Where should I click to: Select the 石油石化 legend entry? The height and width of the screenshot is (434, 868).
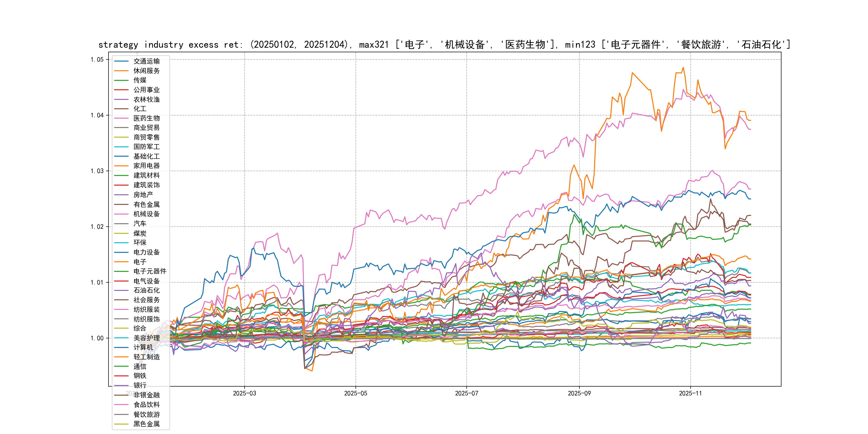tap(147, 290)
